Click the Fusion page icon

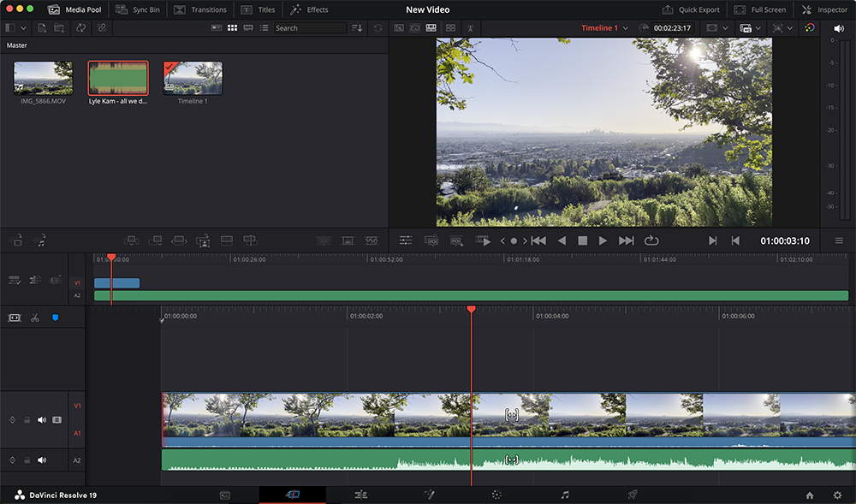[x=430, y=495]
